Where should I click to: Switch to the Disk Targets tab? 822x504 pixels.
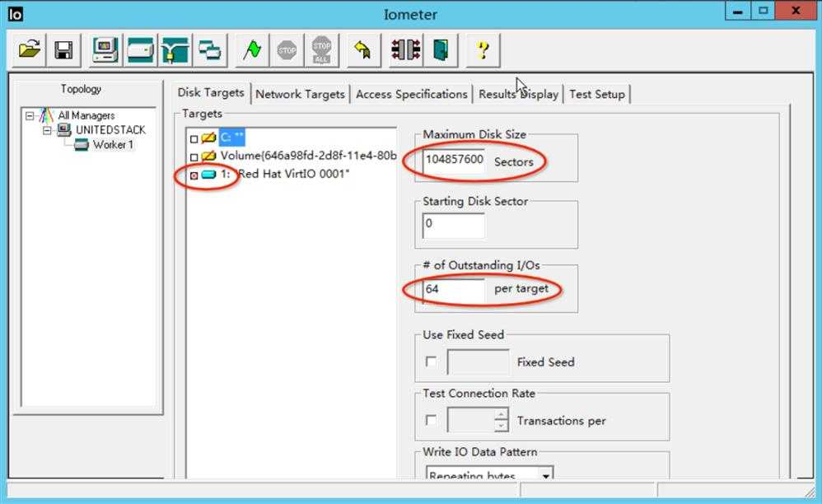tap(211, 93)
